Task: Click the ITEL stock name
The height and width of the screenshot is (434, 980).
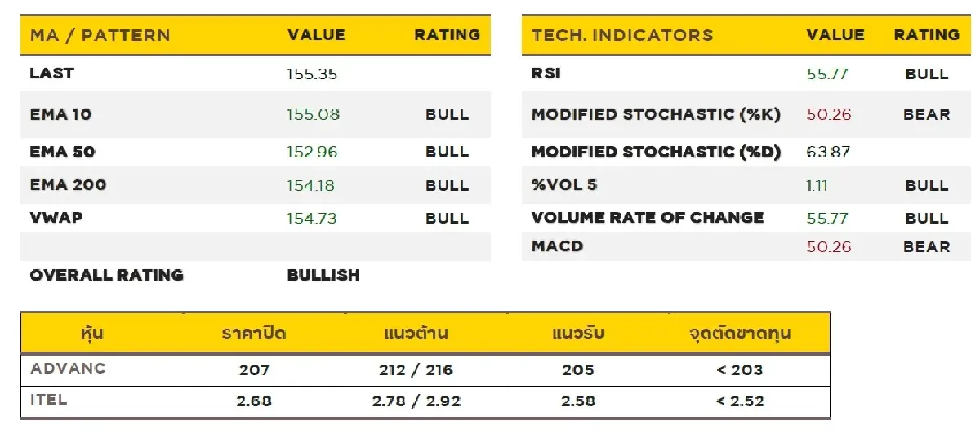Action: (49, 400)
